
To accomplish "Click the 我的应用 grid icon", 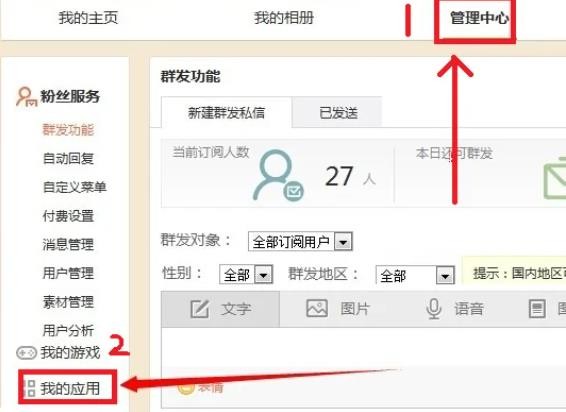I will click(30, 389).
